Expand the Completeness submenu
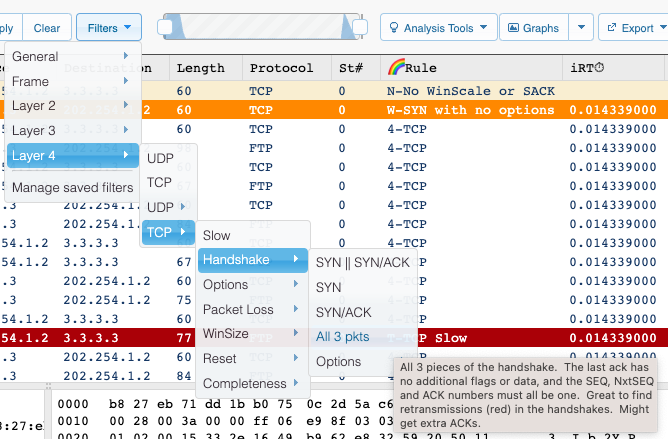The height and width of the screenshot is (439, 668). 253,384
